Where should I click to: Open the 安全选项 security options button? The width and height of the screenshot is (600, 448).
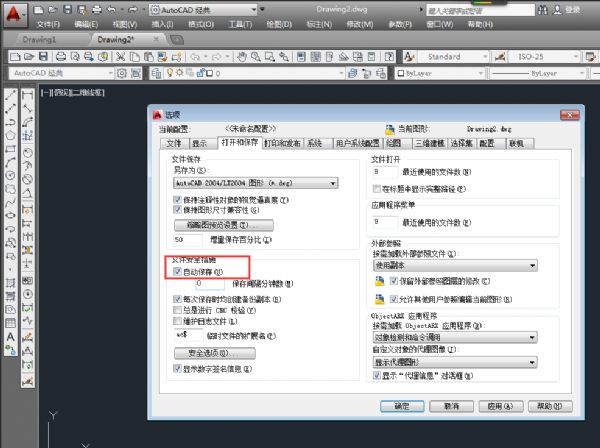point(215,353)
